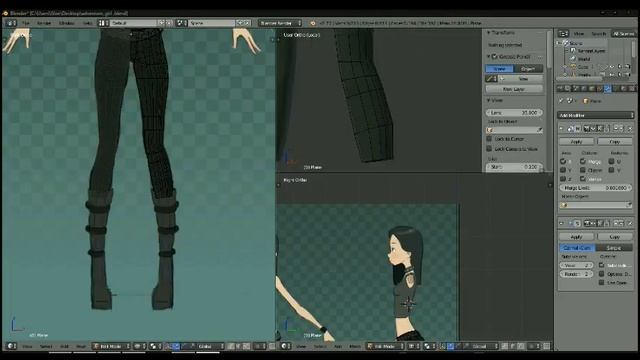Viewport: 640px width, 360px height.
Task: Collapse the Grease Pencil panel triangle
Action: [x=488, y=56]
